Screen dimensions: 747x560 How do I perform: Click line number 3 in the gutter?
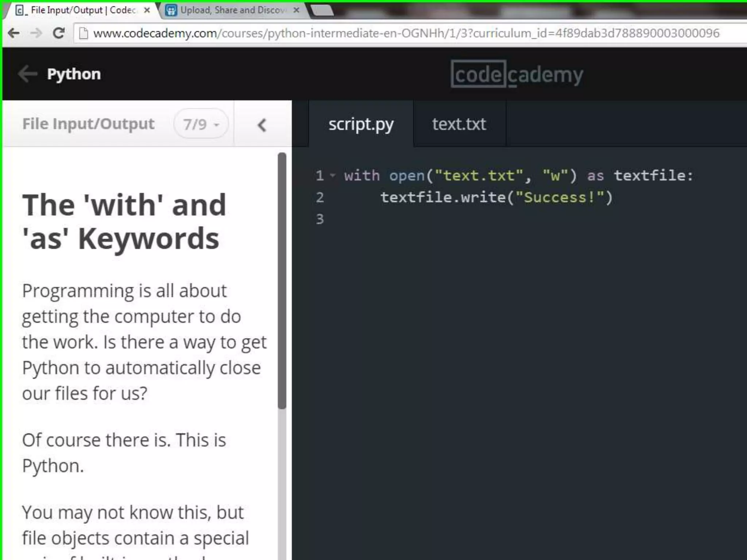click(320, 219)
